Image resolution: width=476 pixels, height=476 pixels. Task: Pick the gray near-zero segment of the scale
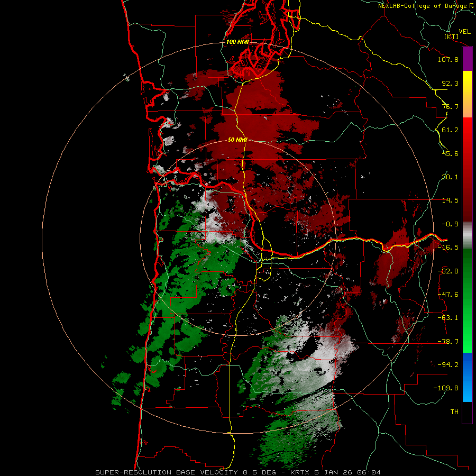(x=467, y=235)
